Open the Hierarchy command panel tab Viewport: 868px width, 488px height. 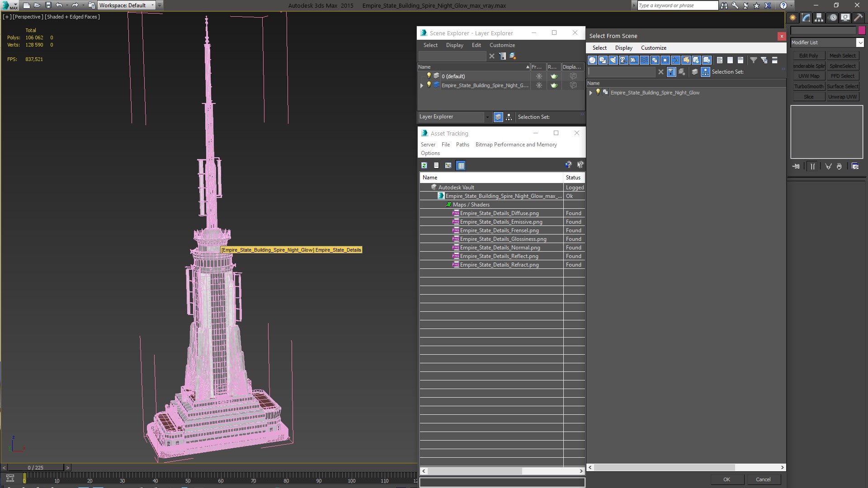coord(819,18)
